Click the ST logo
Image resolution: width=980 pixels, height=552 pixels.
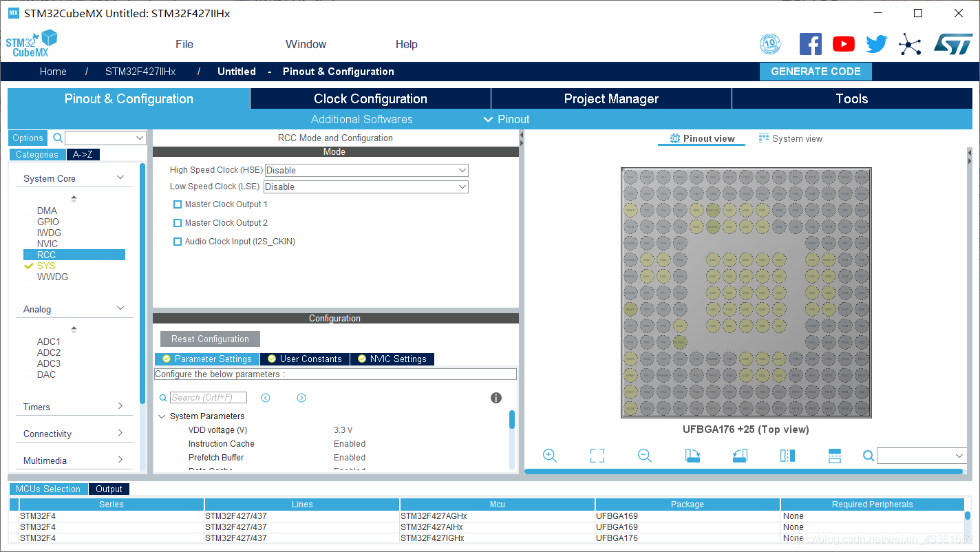tap(953, 44)
